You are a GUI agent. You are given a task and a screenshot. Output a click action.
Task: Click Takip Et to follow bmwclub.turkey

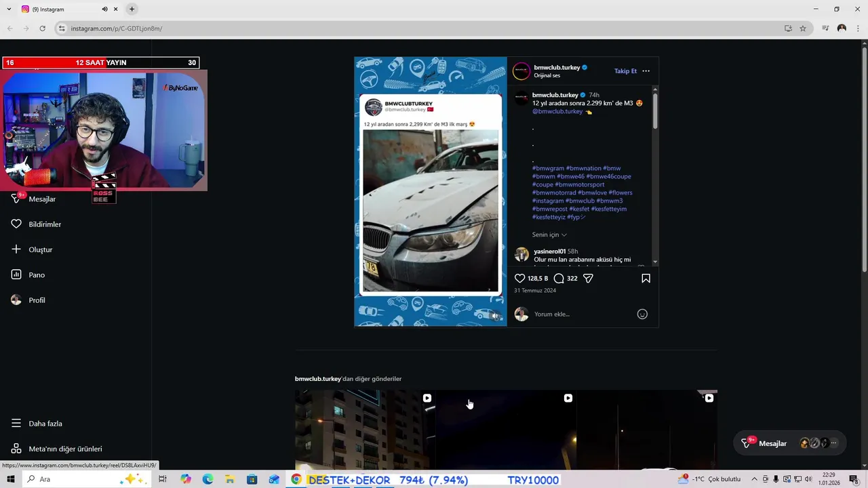(x=625, y=71)
